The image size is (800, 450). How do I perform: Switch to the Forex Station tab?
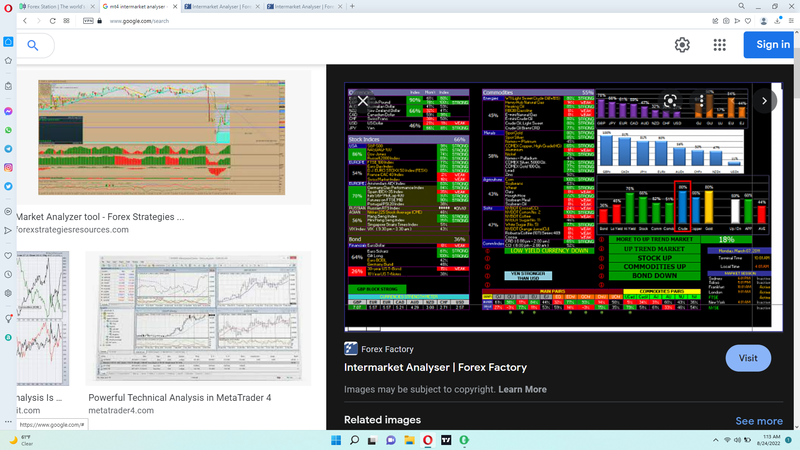point(55,5)
